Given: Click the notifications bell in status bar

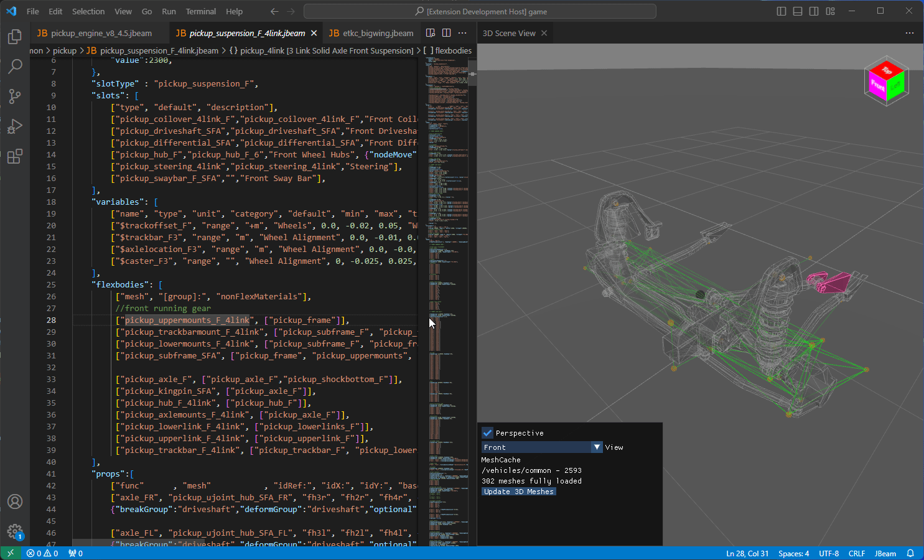Looking at the screenshot, I should pos(910,553).
